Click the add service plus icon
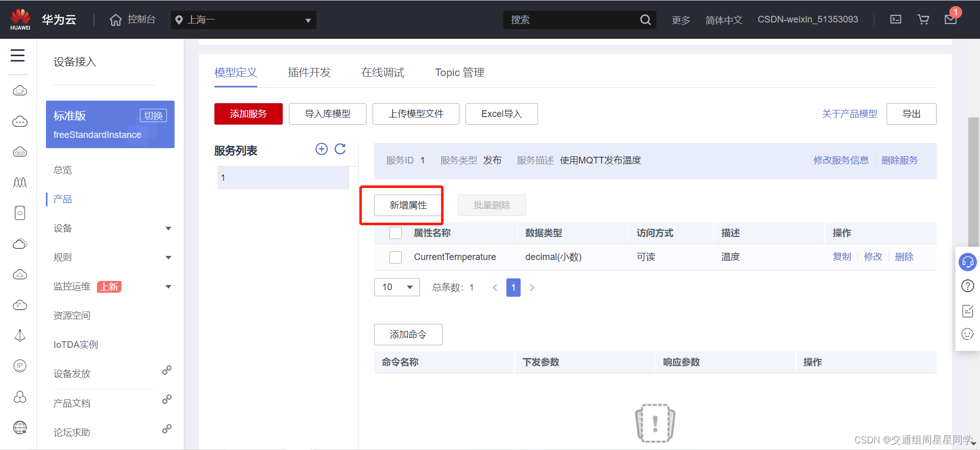 tap(322, 149)
